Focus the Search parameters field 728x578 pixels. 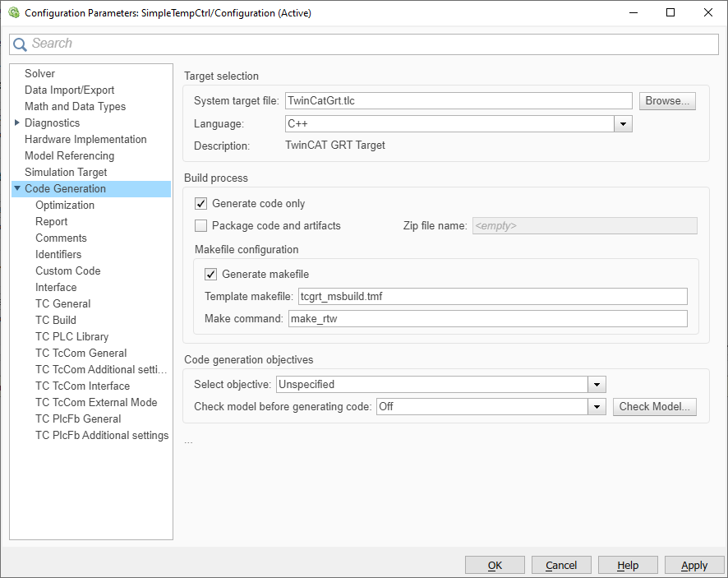pyautogui.click(x=364, y=44)
